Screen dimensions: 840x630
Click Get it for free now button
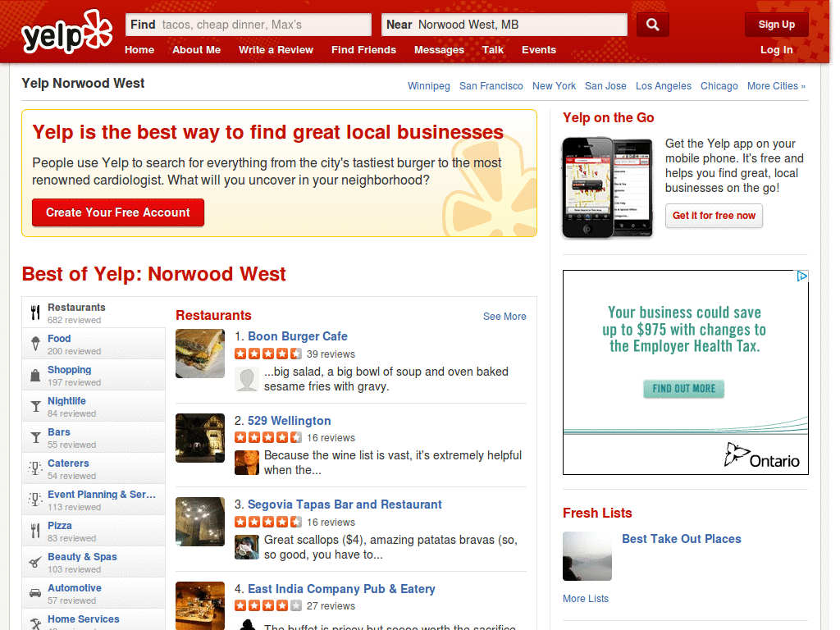[x=714, y=217]
